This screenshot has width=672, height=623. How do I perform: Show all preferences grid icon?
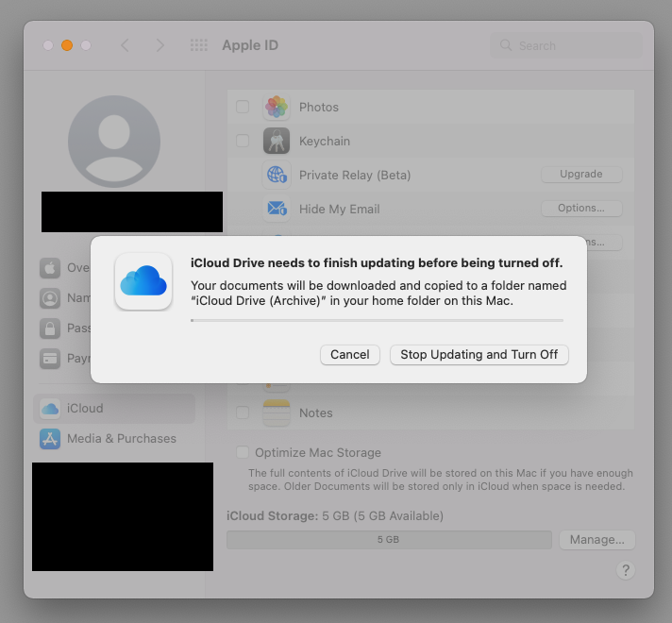[199, 45]
